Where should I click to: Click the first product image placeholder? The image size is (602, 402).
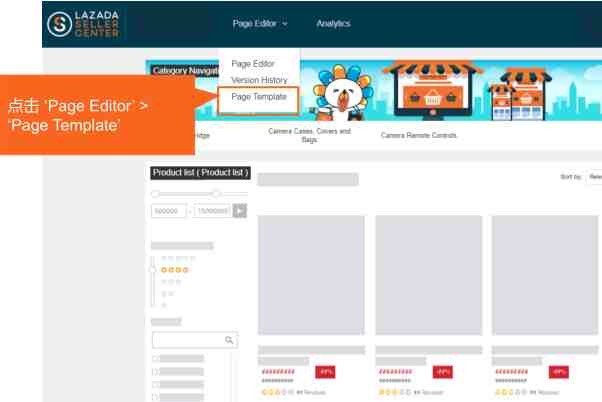pyautogui.click(x=311, y=275)
